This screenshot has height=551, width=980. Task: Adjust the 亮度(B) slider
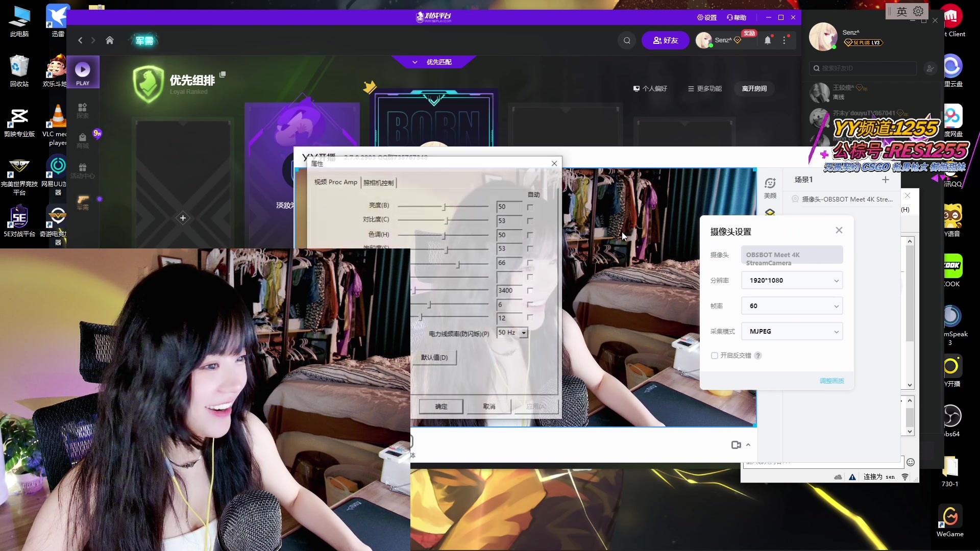point(443,207)
